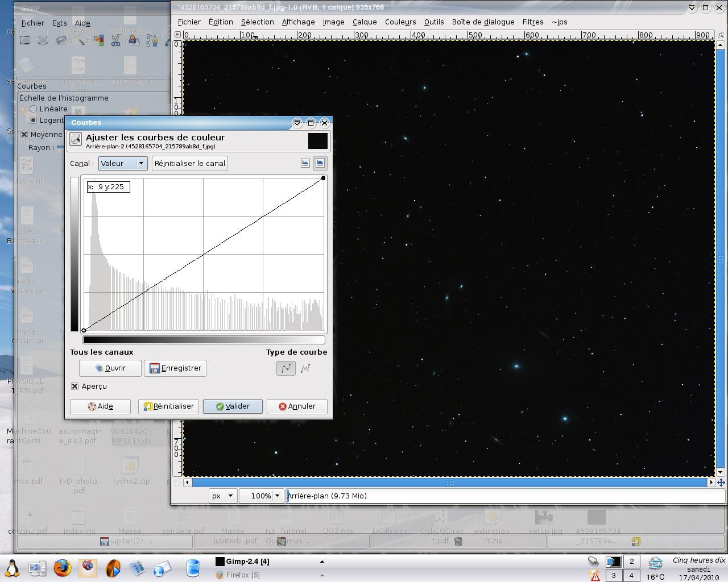The height and width of the screenshot is (582, 728).
Task: Expand the Firefox taskbar group arrow
Action: tap(322, 575)
